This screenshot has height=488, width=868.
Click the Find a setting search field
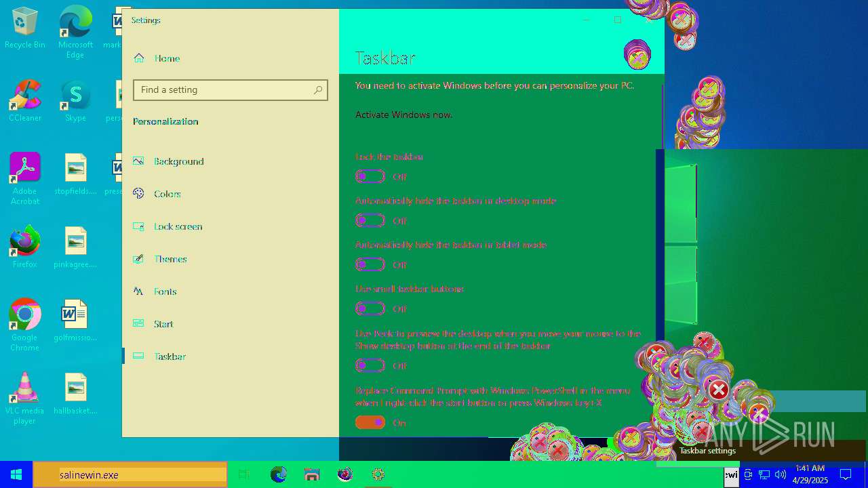(x=231, y=90)
